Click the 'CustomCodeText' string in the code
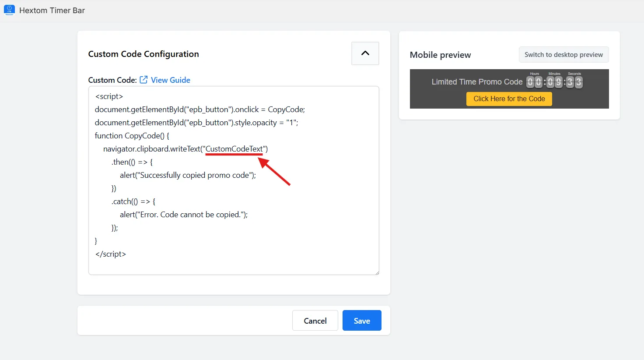Viewport: 644px width, 360px height. [x=234, y=149]
